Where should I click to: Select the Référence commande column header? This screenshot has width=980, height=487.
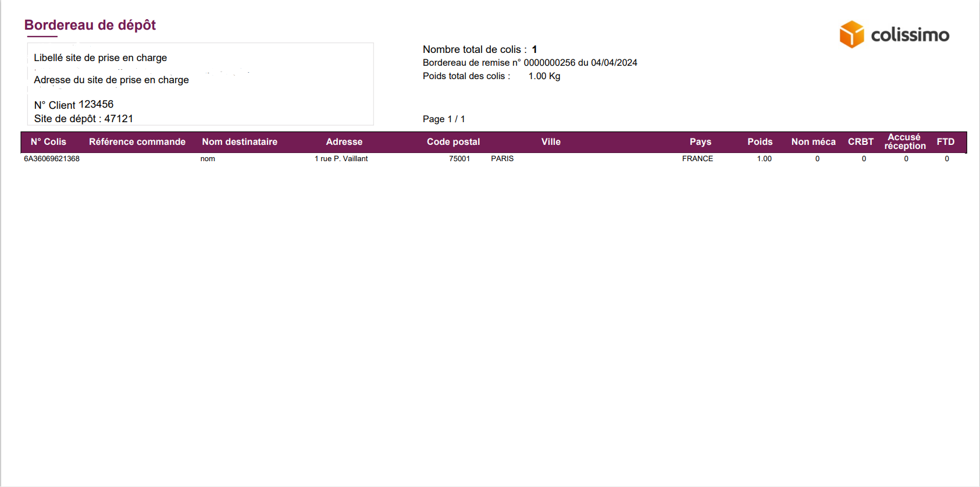click(x=137, y=142)
